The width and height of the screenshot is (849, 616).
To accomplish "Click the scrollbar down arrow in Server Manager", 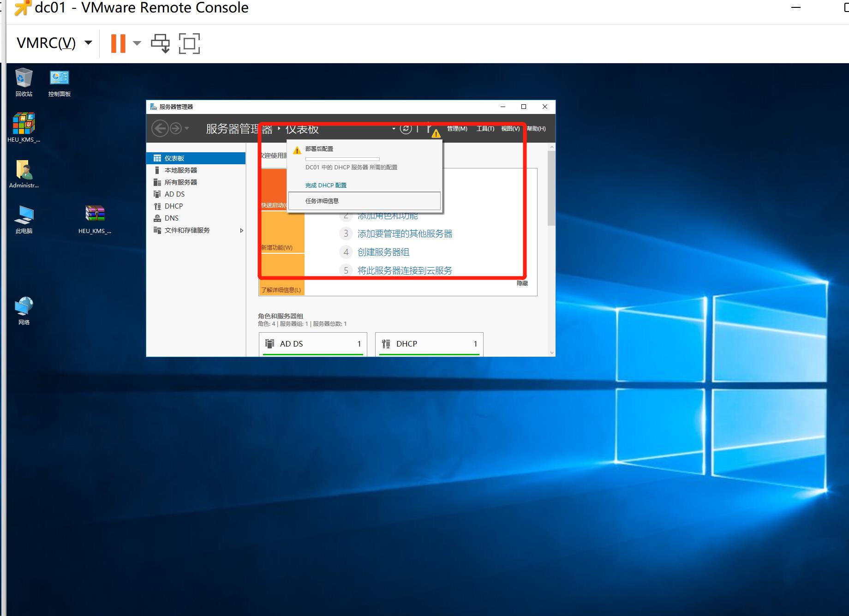I will point(551,353).
